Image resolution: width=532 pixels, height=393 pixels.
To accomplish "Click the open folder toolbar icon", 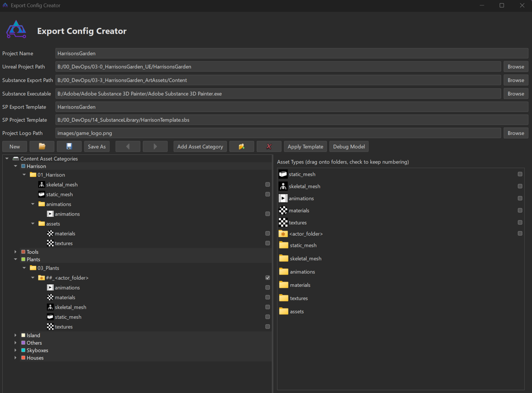I will pyautogui.click(x=42, y=146).
